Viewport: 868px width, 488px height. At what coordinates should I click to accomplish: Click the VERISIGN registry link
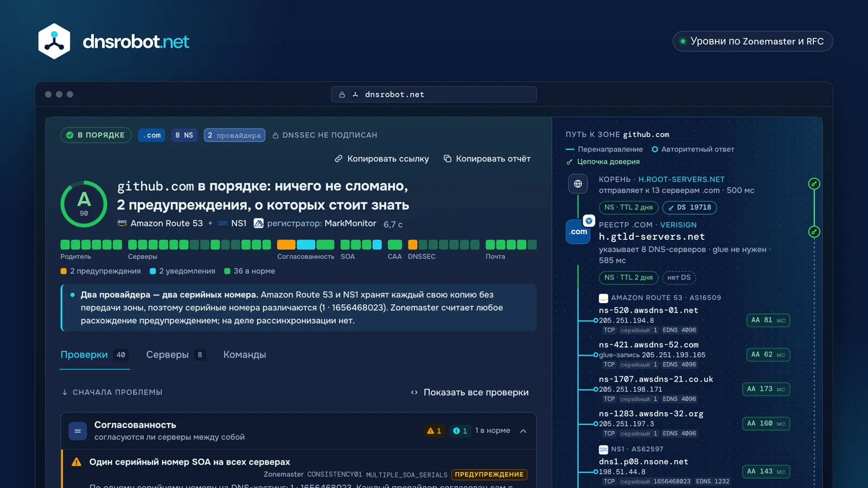tap(678, 225)
